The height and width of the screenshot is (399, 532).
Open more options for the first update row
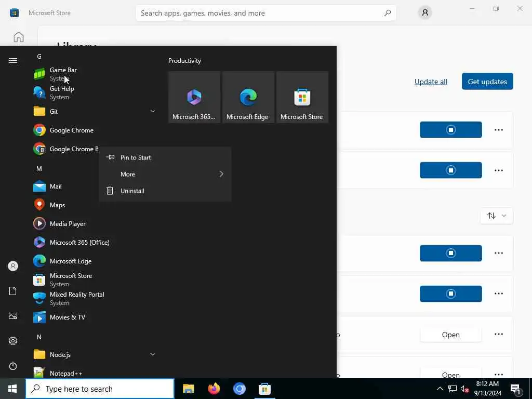[x=498, y=129]
